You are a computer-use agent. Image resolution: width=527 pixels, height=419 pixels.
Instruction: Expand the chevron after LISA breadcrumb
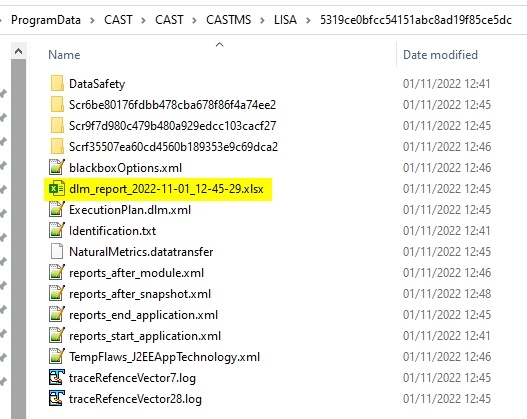click(x=308, y=20)
